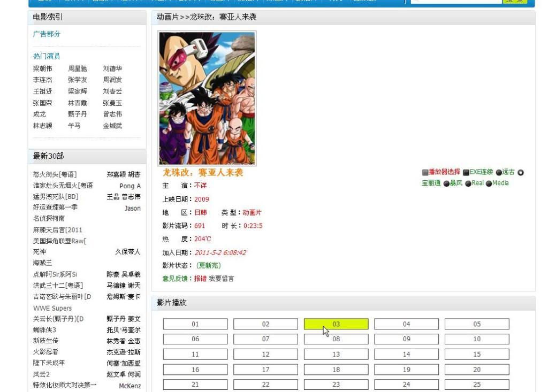Viewport: 548px width, 392px height.
Task: Click the 远古 player icon
Action: click(x=499, y=173)
